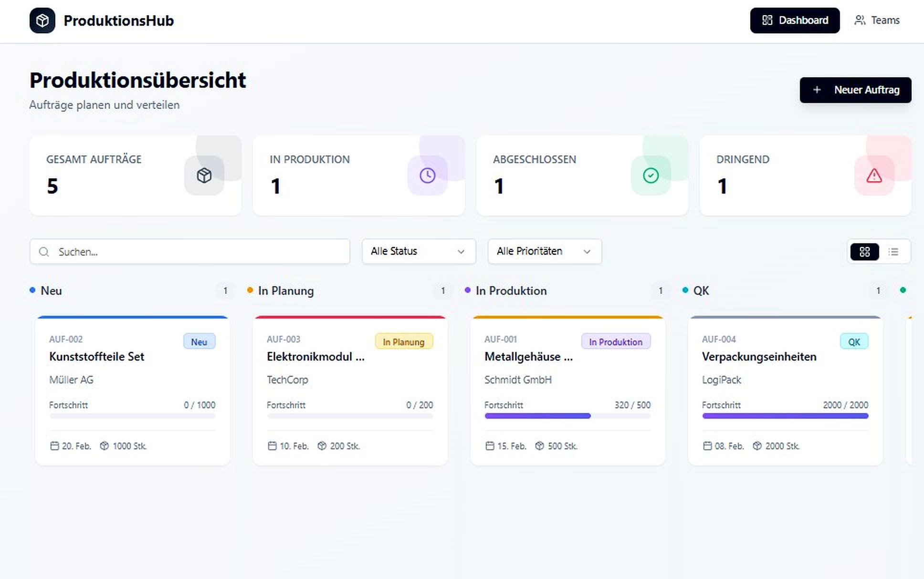This screenshot has height=579, width=924.
Task: Go to the Teams tab
Action: point(877,21)
